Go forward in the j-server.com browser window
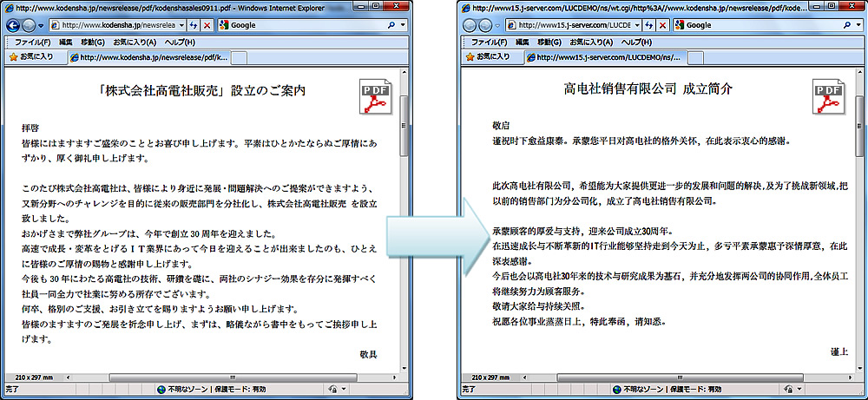868x400 pixels. coord(484,25)
